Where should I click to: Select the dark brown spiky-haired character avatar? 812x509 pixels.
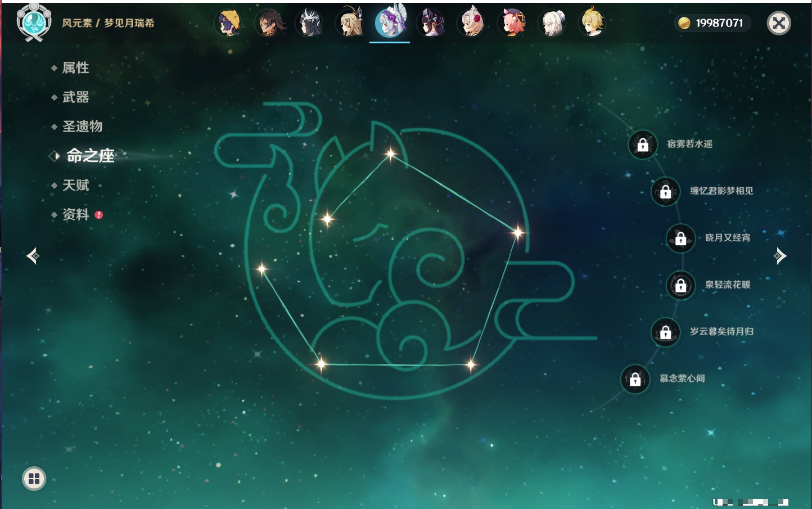click(269, 23)
